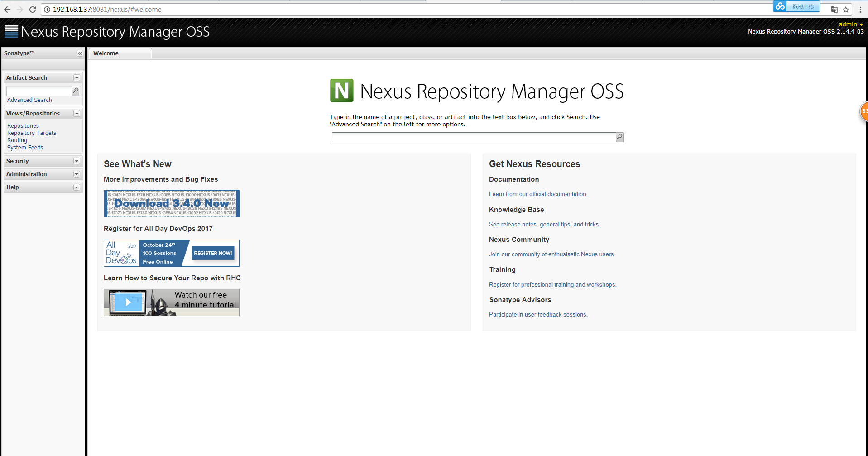Collapse the Sonatype side panel
This screenshot has height=456, width=868.
tap(80, 53)
